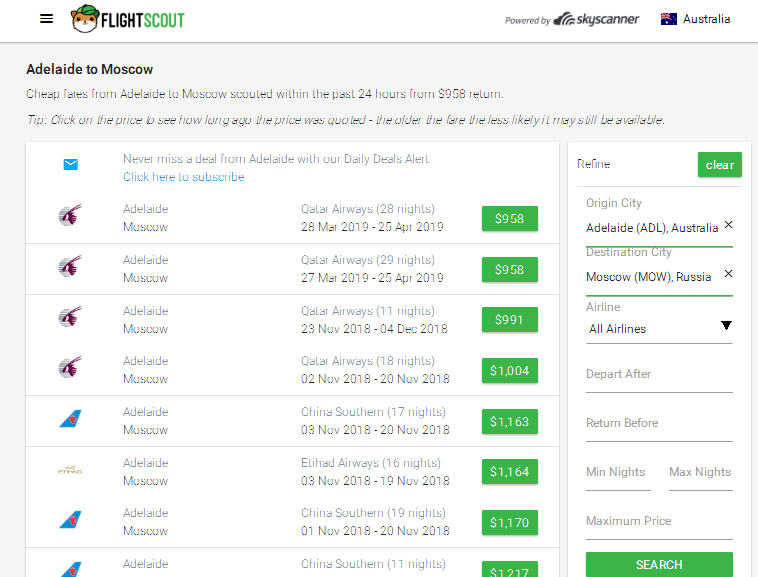Click the green clear button
The width and height of the screenshot is (758, 577).
[719, 165]
